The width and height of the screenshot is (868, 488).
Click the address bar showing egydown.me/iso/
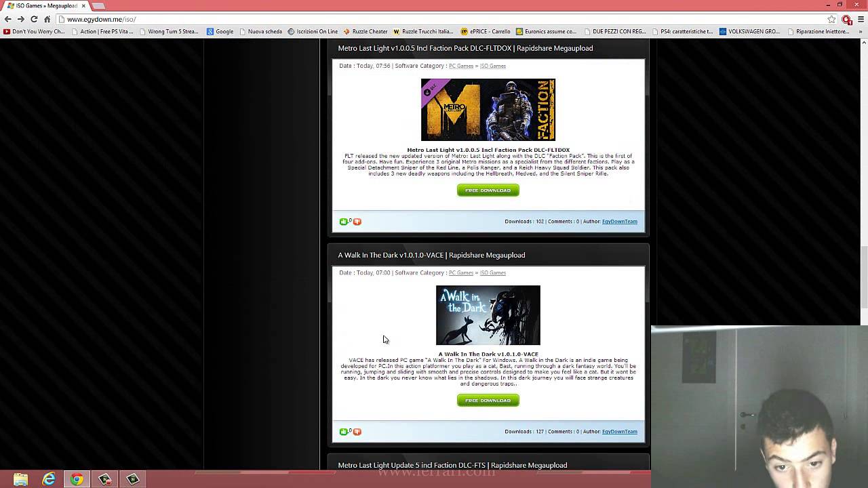(x=448, y=19)
